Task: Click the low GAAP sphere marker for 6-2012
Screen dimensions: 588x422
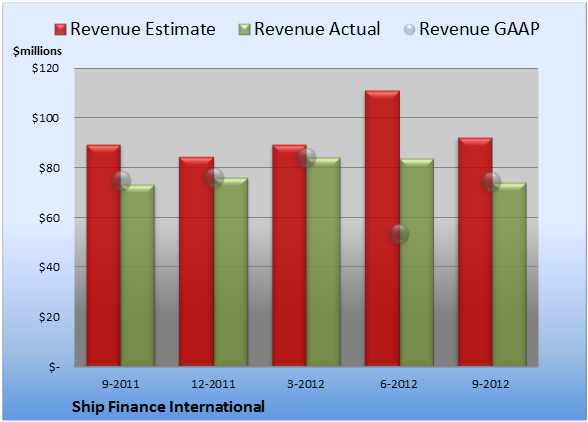Action: click(x=399, y=234)
